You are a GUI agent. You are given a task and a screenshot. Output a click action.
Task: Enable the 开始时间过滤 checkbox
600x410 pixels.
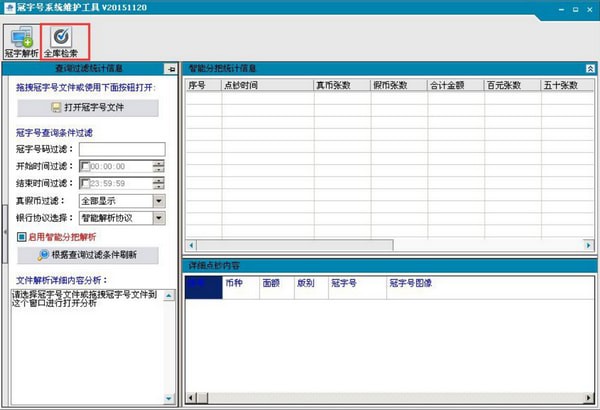[x=85, y=166]
